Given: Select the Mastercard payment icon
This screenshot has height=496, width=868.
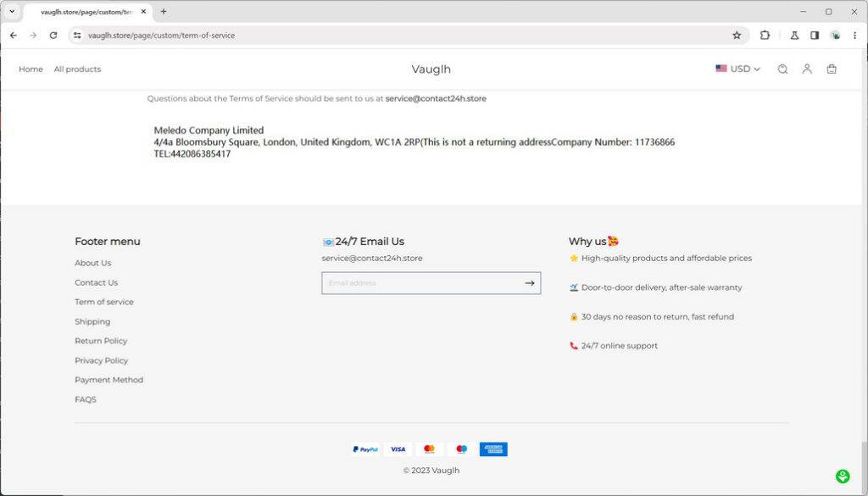Looking at the screenshot, I should [x=430, y=449].
